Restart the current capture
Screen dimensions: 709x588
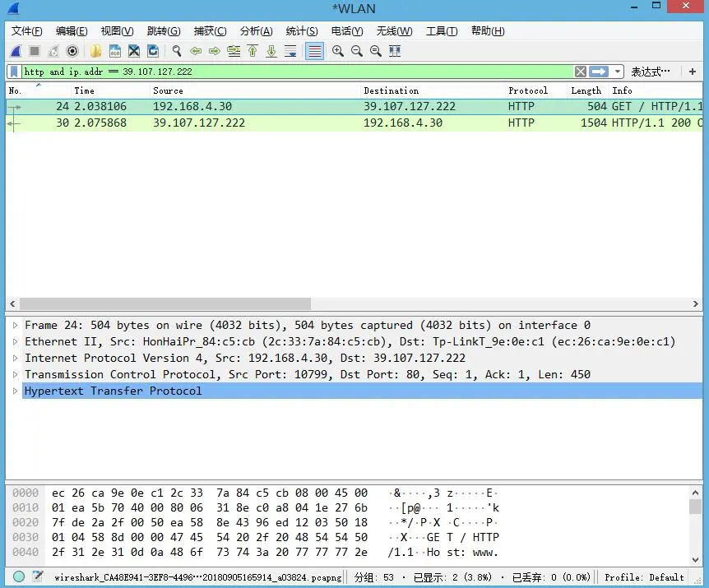click(x=53, y=51)
